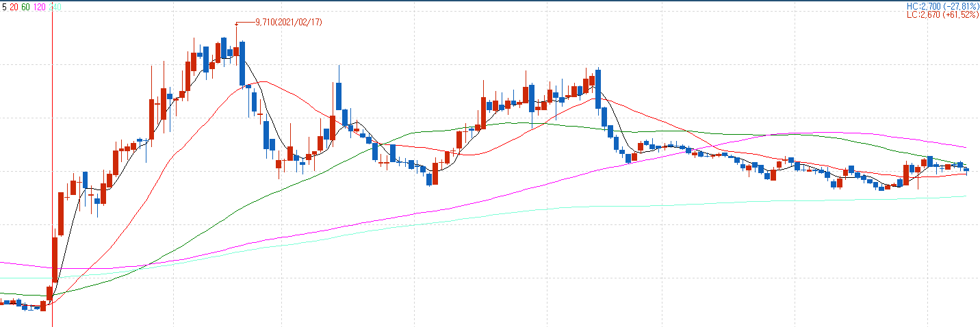Click the lowest blue candle between the two peaks
Image resolution: width=980 pixels, height=327 pixels.
[429, 179]
